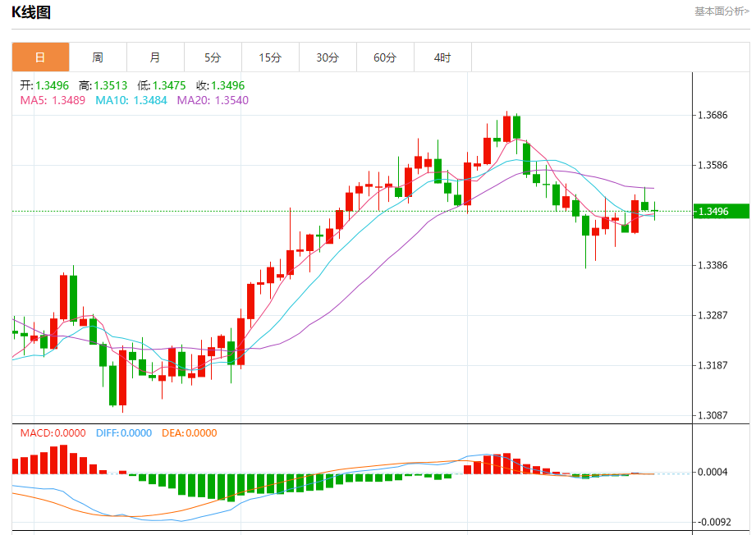756x535 pixels.
Task: Click the latest candlestick at the right edge
Action: coord(655,211)
